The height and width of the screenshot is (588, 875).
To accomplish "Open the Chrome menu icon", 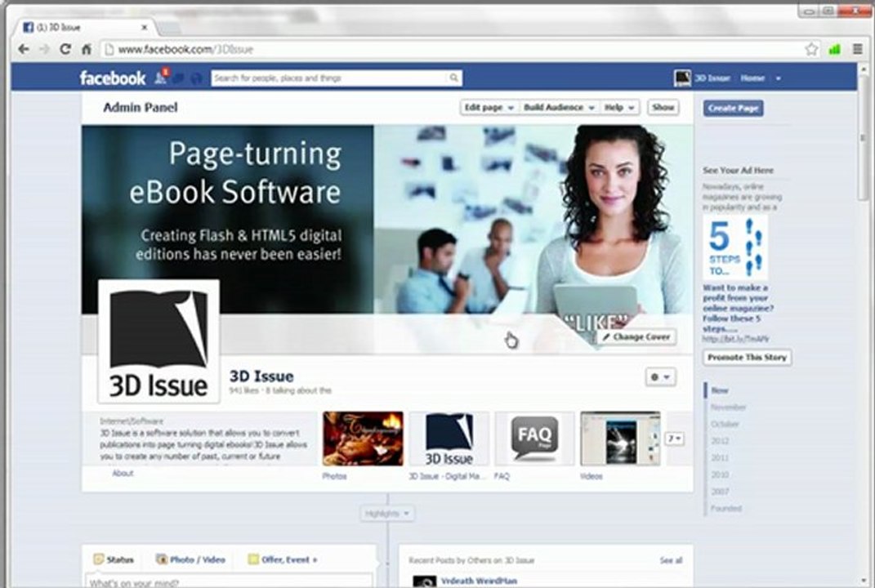I will pyautogui.click(x=858, y=49).
